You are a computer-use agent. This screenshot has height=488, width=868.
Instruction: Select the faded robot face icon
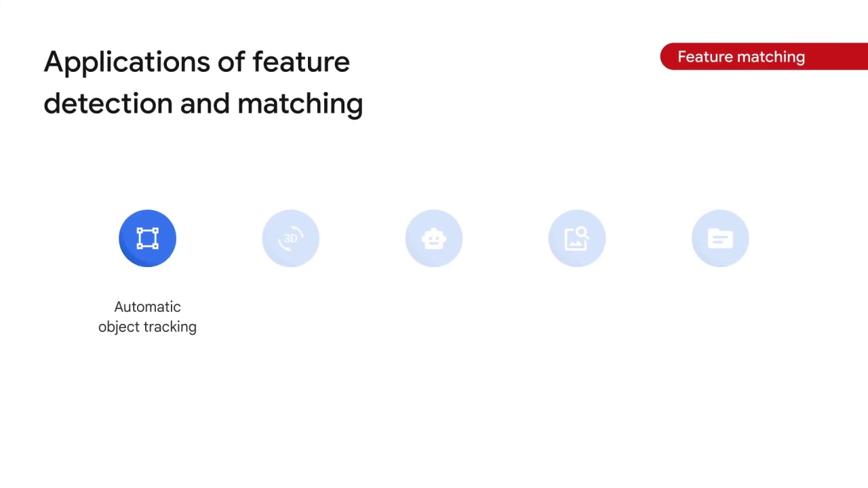click(434, 238)
